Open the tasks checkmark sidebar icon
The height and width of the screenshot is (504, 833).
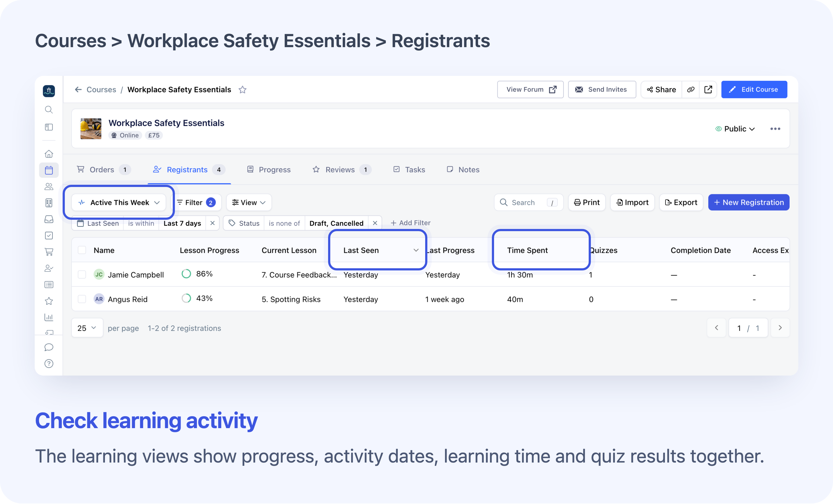[x=49, y=235]
